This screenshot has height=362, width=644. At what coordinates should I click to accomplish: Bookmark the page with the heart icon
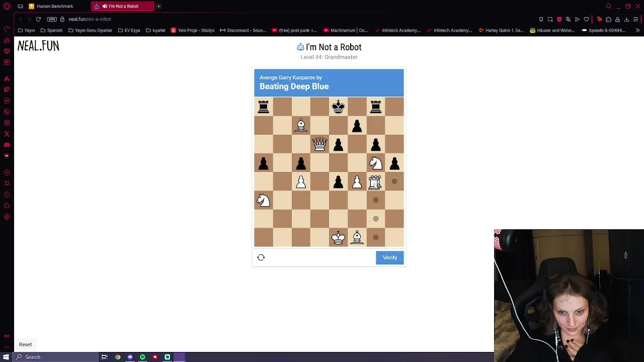586,19
